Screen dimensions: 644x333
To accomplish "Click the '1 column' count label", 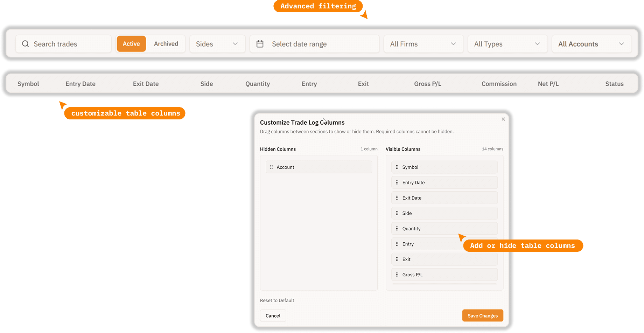I will pos(369,149).
